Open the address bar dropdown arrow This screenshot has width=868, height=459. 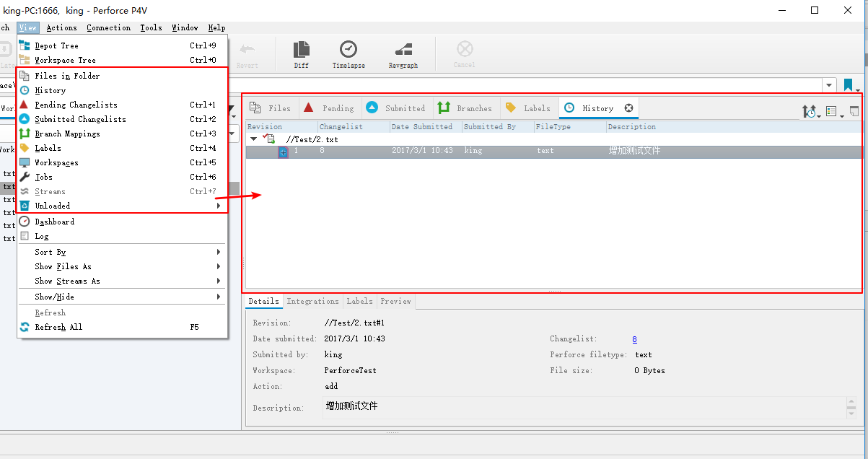pos(830,85)
